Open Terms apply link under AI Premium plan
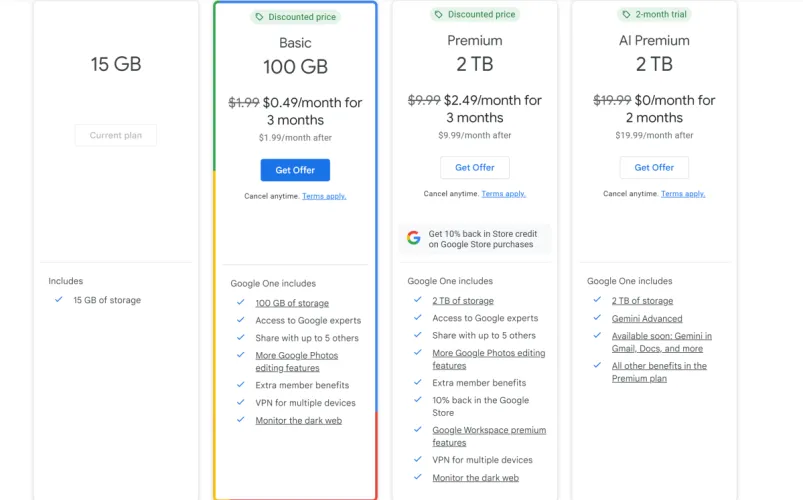803x500 pixels. coord(683,194)
